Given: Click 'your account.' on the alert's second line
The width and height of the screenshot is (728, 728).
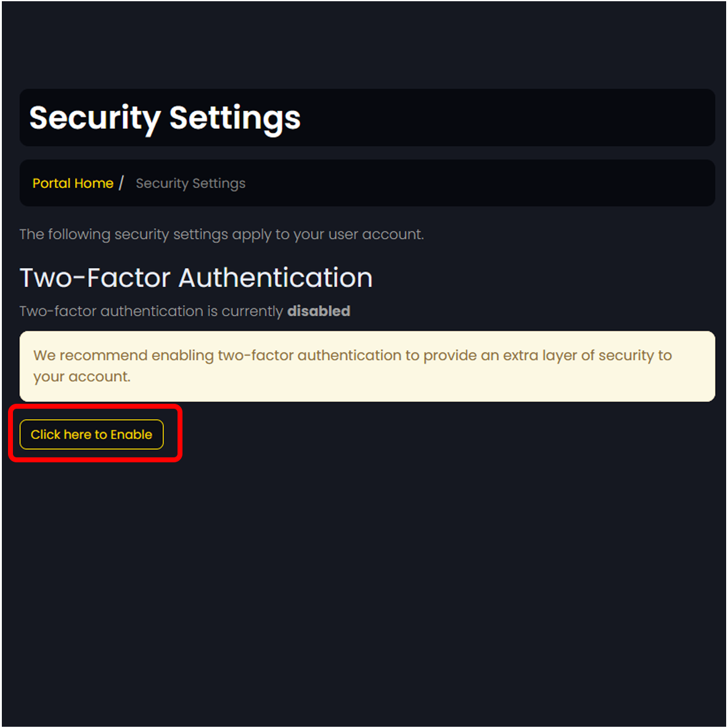Looking at the screenshot, I should tap(82, 377).
